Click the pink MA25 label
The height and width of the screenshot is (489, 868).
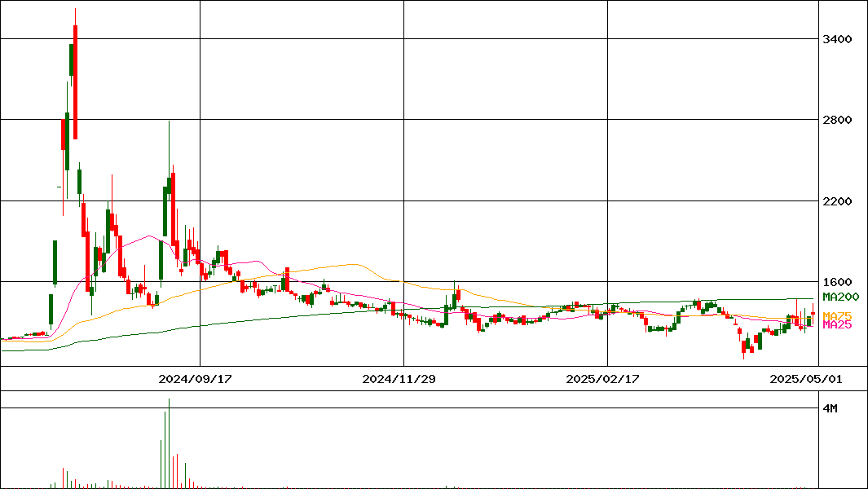[837, 325]
